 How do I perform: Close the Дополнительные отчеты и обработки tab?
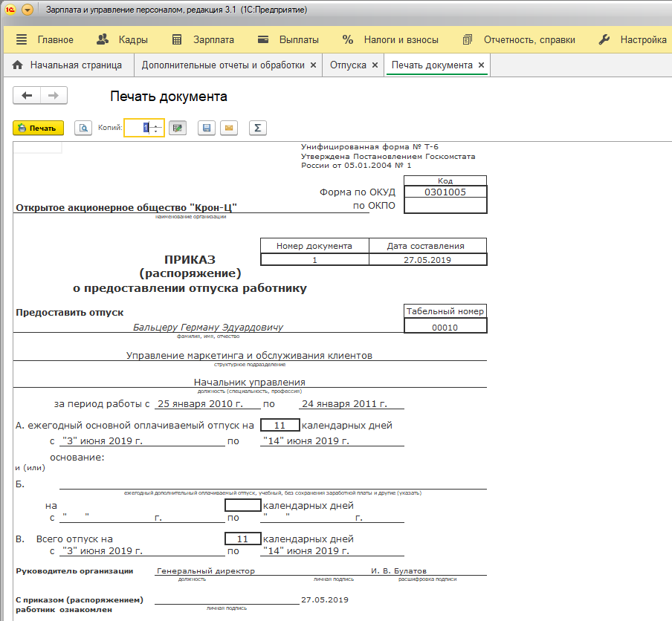(314, 65)
